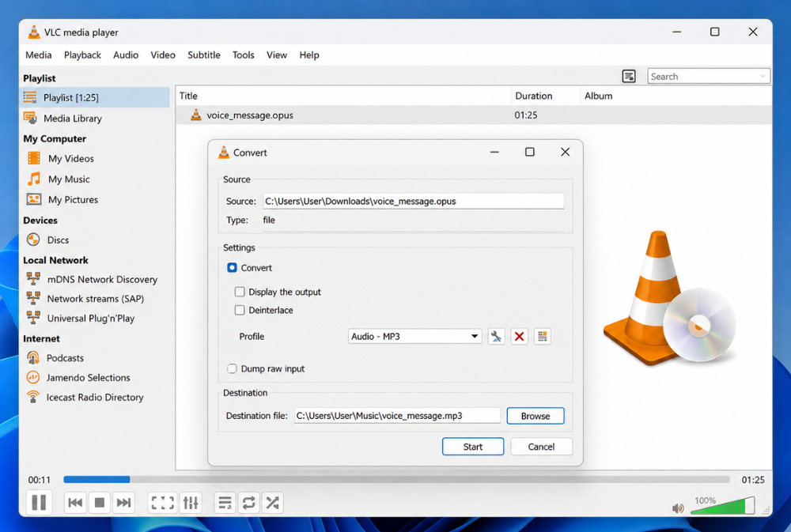Select Playlist [1:25] in sidebar
Viewport: 791px width, 532px height.
pyautogui.click(x=96, y=97)
